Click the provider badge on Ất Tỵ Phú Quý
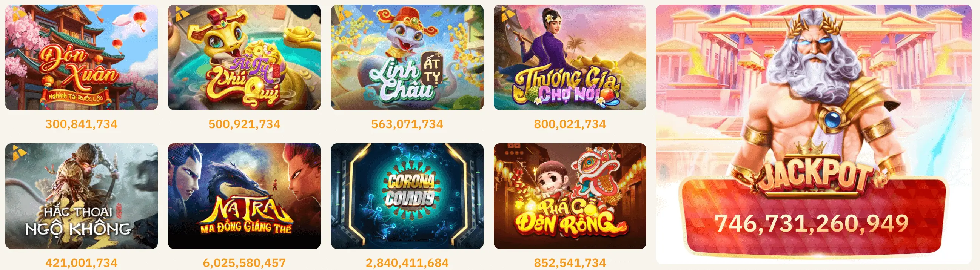The height and width of the screenshot is (270, 980). (x=182, y=15)
